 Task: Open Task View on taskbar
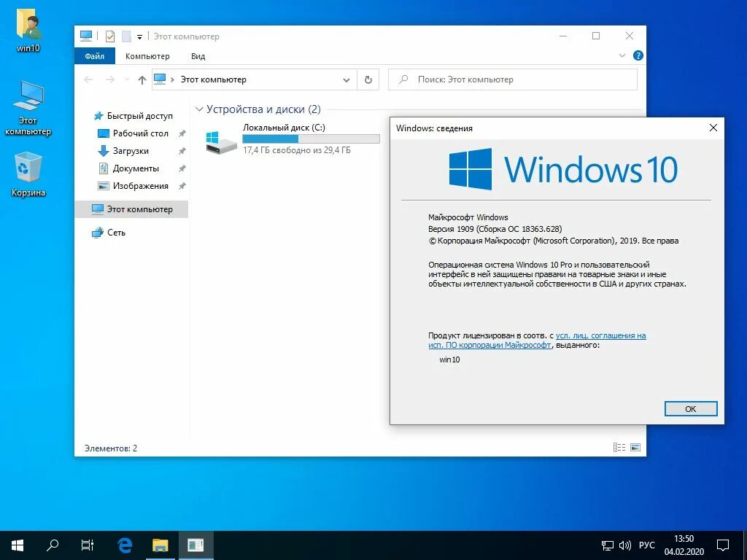(88, 545)
